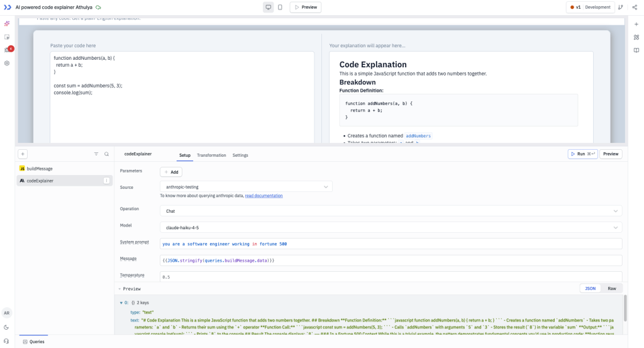Viewport: 644px width, 348px height.
Task: Switch to the Transformation tab
Action: click(211, 155)
